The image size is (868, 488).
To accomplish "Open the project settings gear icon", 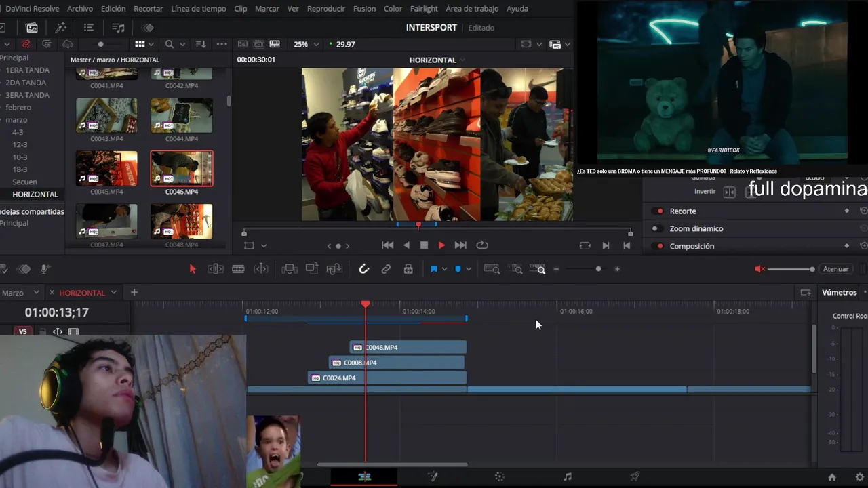I will tap(860, 477).
